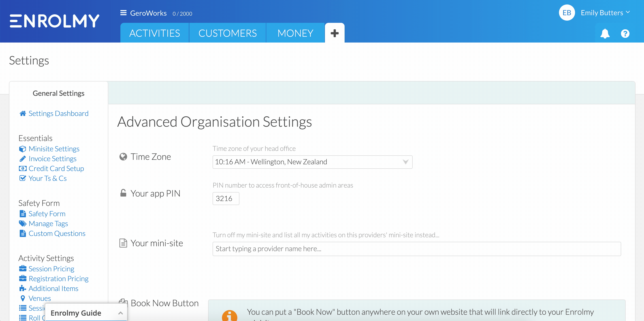Expand the Enrolmy Guide panel

[x=86, y=313]
